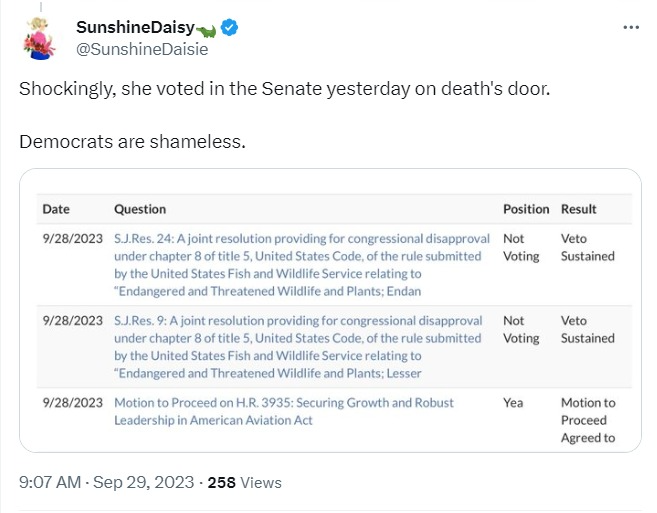Image resolution: width=657 pixels, height=513 pixels.
Task: Click the Yea position cell
Action: click(x=514, y=403)
